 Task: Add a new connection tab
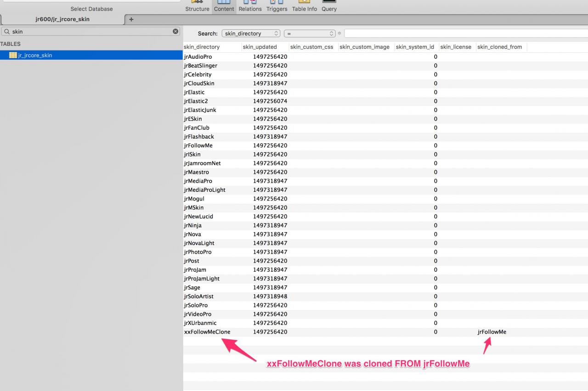tap(131, 19)
